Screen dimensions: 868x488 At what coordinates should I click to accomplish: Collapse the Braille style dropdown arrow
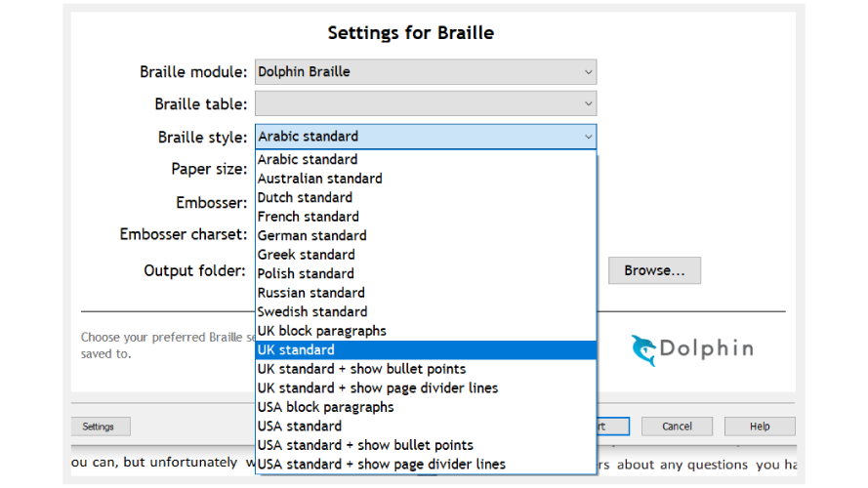(x=588, y=137)
